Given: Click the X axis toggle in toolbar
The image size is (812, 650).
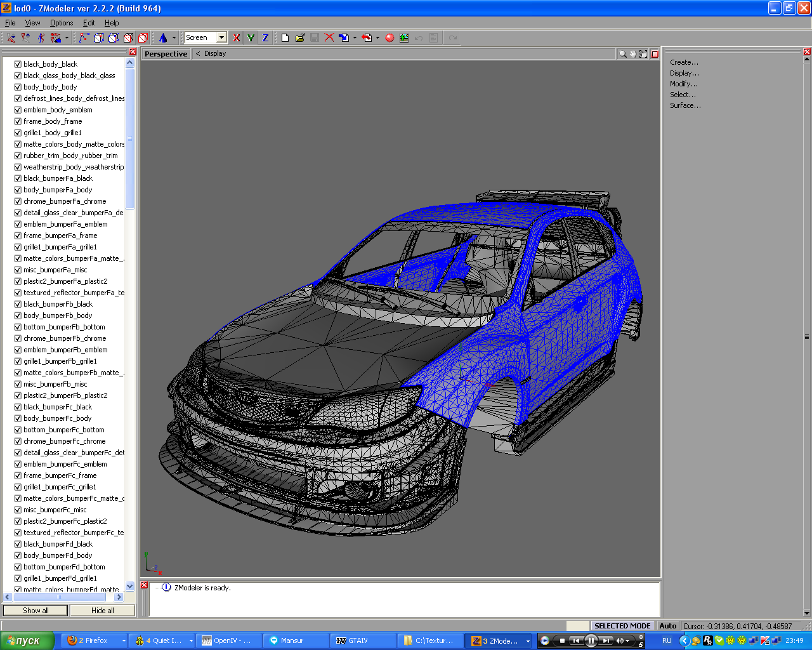Looking at the screenshot, I should [237, 38].
